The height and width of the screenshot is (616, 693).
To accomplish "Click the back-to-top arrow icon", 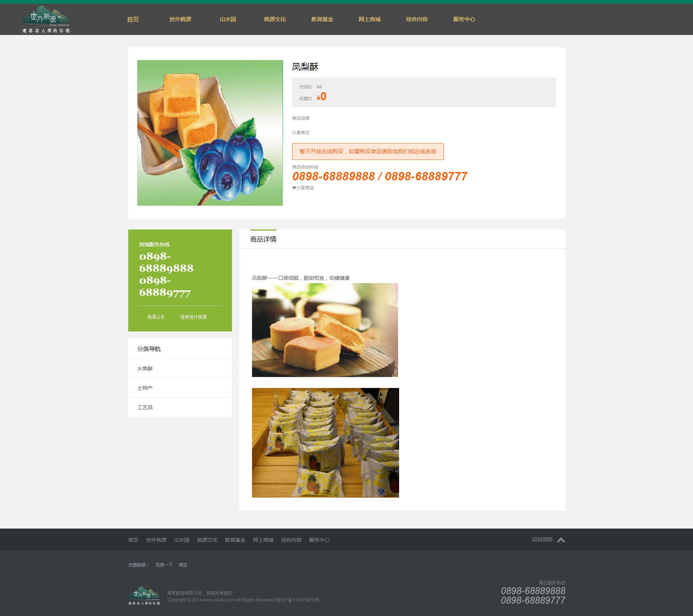I will point(561,540).
